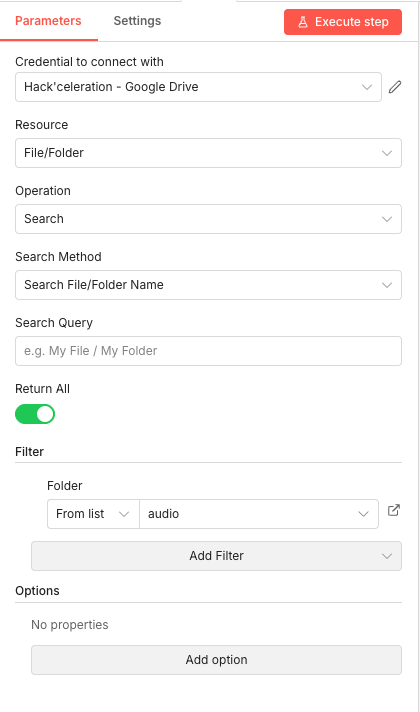The image size is (420, 712).
Task: Open the audio folder external link icon
Action: (x=394, y=510)
